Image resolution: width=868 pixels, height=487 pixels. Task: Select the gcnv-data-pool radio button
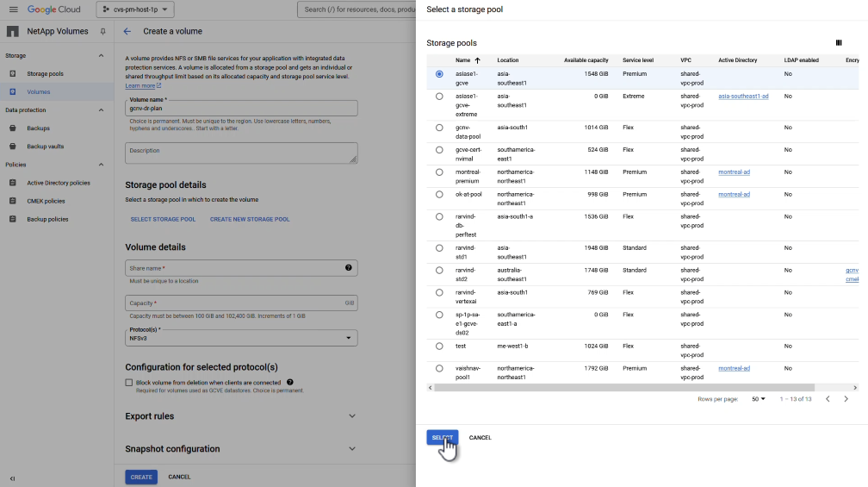coord(439,128)
